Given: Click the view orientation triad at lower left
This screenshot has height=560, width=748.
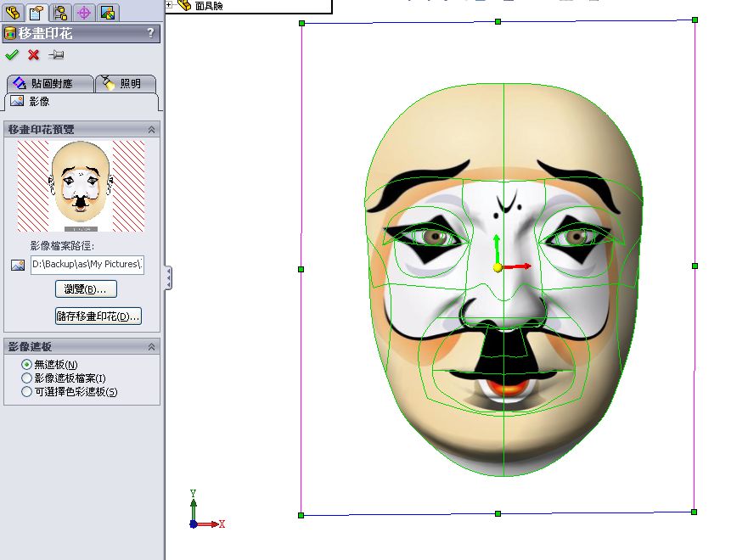Looking at the screenshot, I should click(x=206, y=509).
